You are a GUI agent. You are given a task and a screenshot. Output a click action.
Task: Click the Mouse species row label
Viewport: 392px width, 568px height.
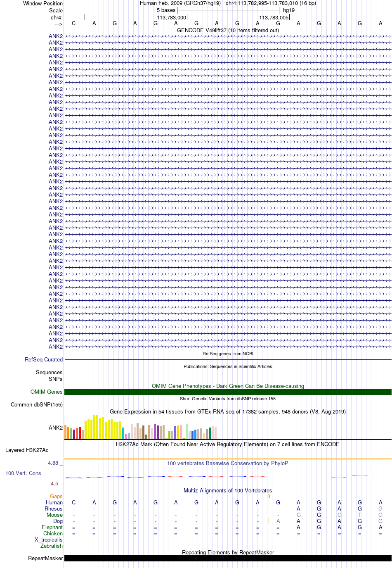tap(54, 515)
